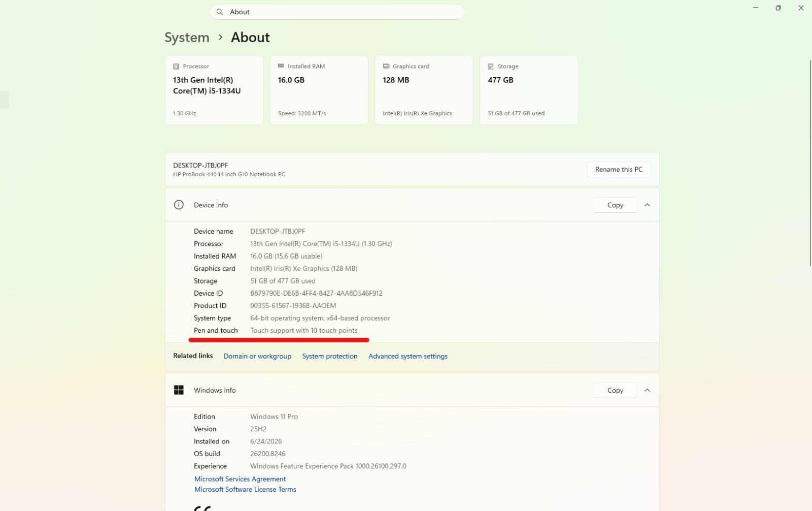Click the search magnifier icon
This screenshot has width=812, height=511.
click(220, 12)
